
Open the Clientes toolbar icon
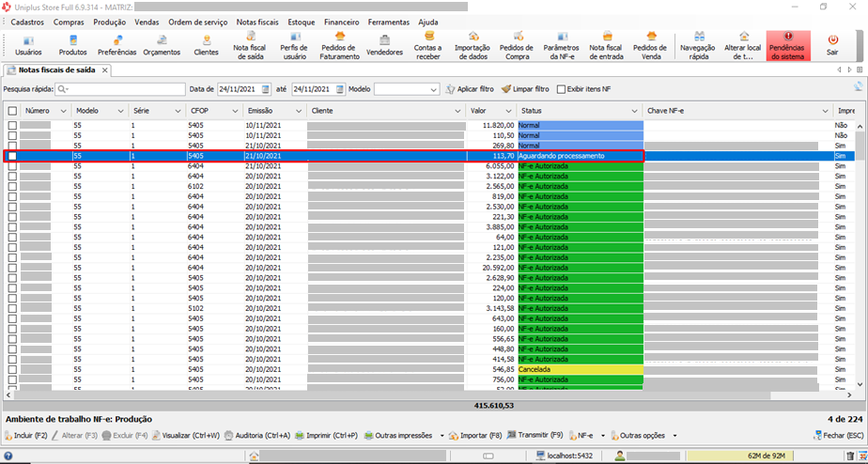click(x=206, y=46)
